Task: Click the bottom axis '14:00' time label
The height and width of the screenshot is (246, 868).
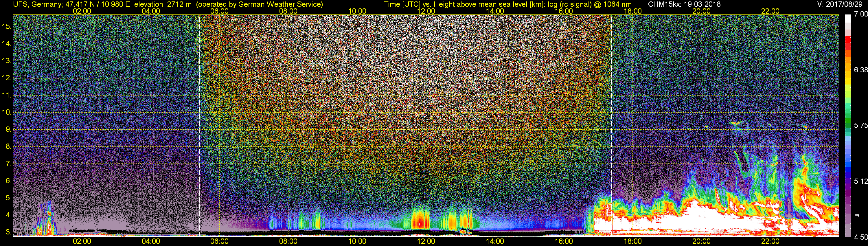Action: click(x=495, y=241)
